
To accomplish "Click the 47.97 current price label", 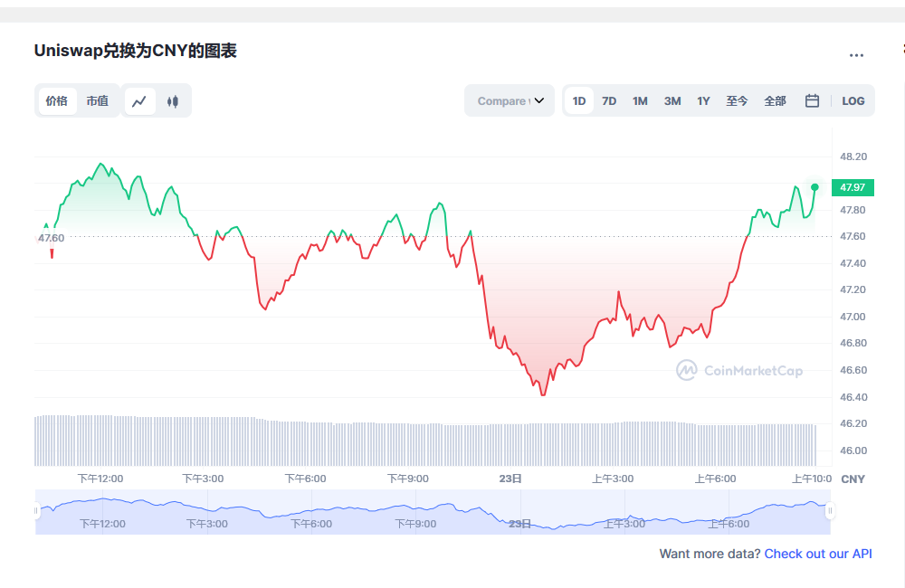I will click(853, 187).
